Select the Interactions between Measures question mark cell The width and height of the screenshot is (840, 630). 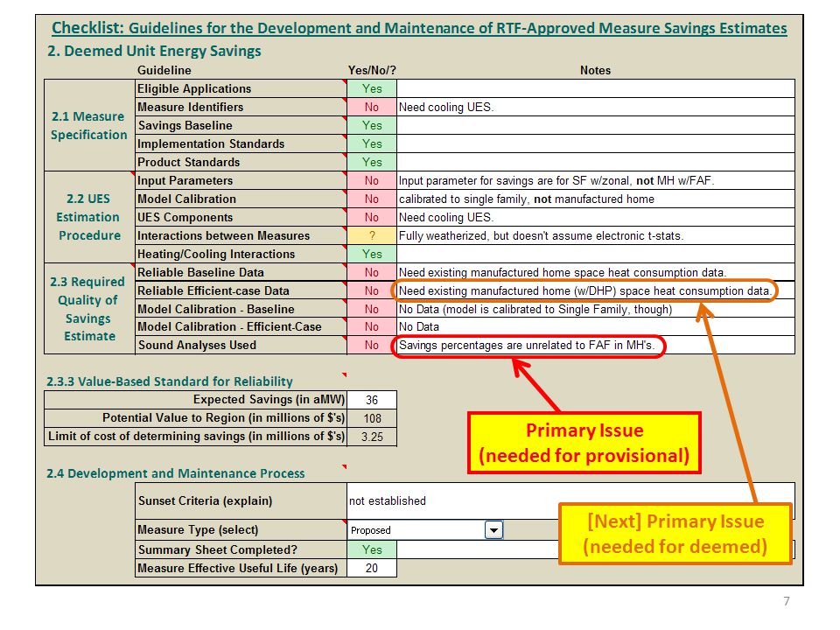372,235
